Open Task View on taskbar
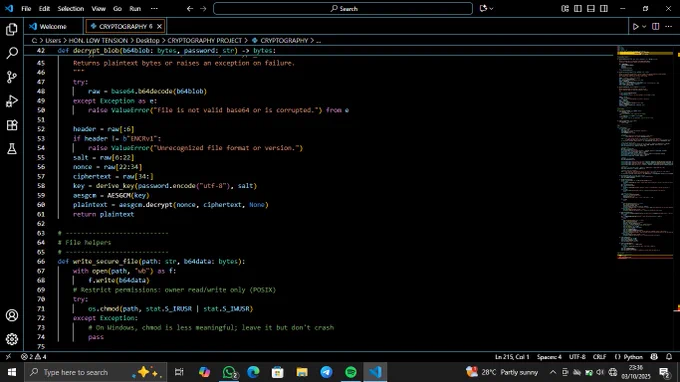680x382 pixels. tap(179, 372)
